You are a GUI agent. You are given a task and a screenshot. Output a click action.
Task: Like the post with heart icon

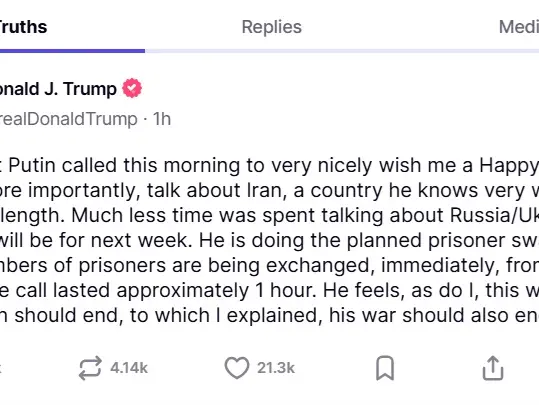pos(237,368)
